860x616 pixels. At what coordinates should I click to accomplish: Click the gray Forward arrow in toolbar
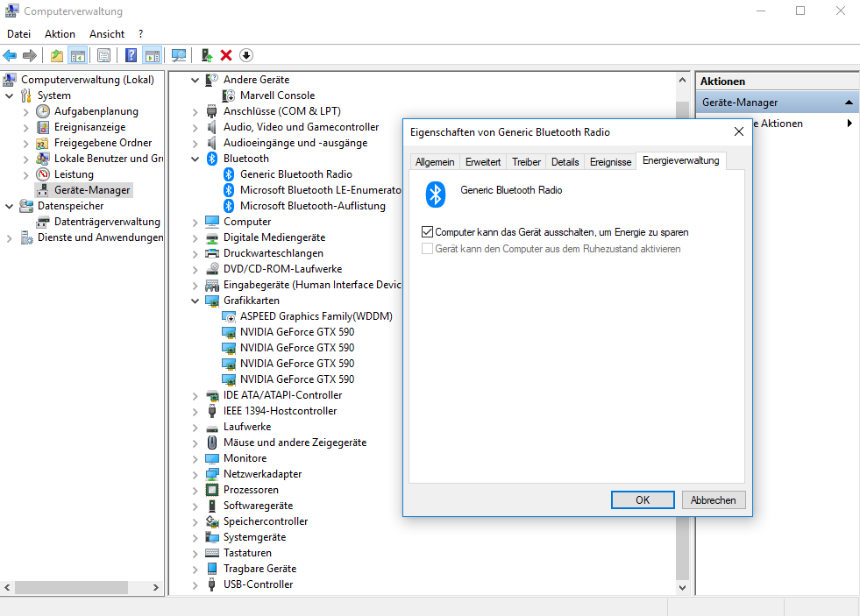[30, 55]
